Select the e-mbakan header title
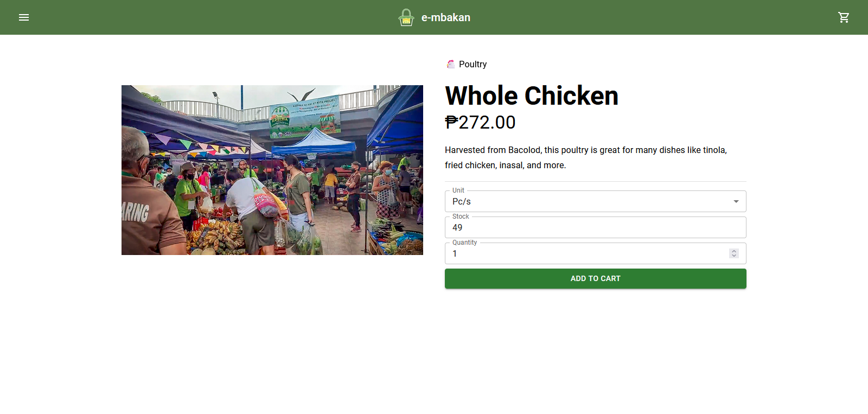 [445, 17]
